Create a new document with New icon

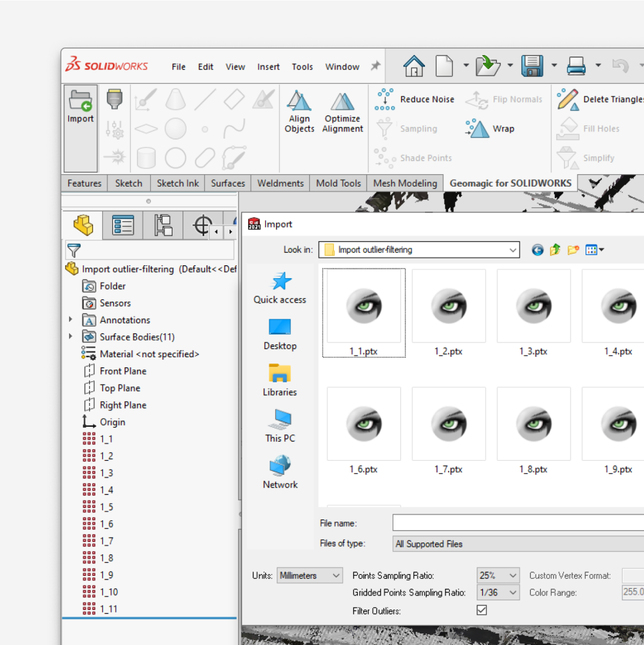pos(444,66)
